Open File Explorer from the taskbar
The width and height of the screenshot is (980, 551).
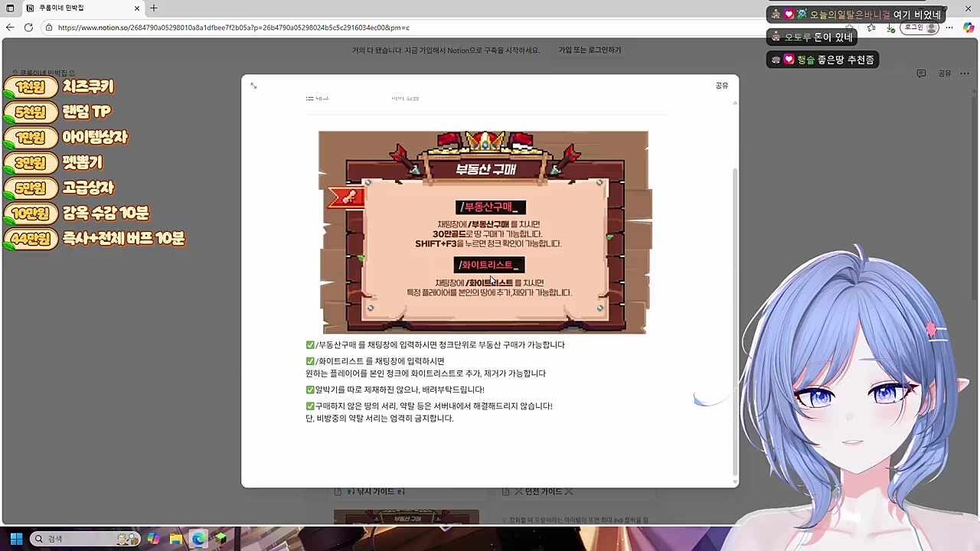point(176,539)
